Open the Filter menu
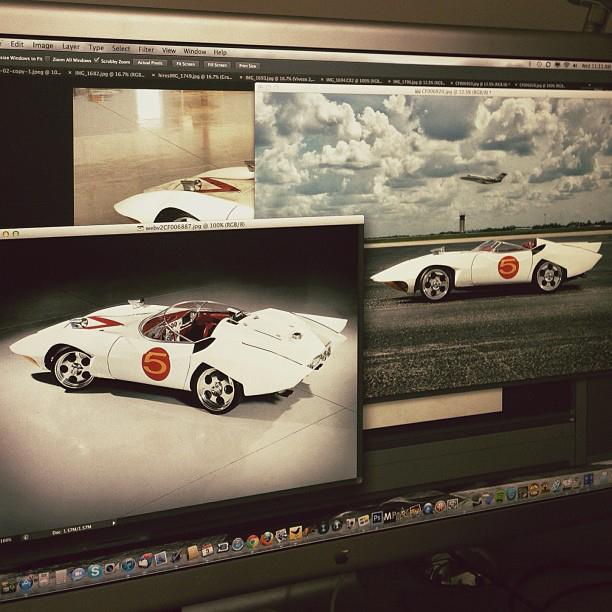 [146, 50]
